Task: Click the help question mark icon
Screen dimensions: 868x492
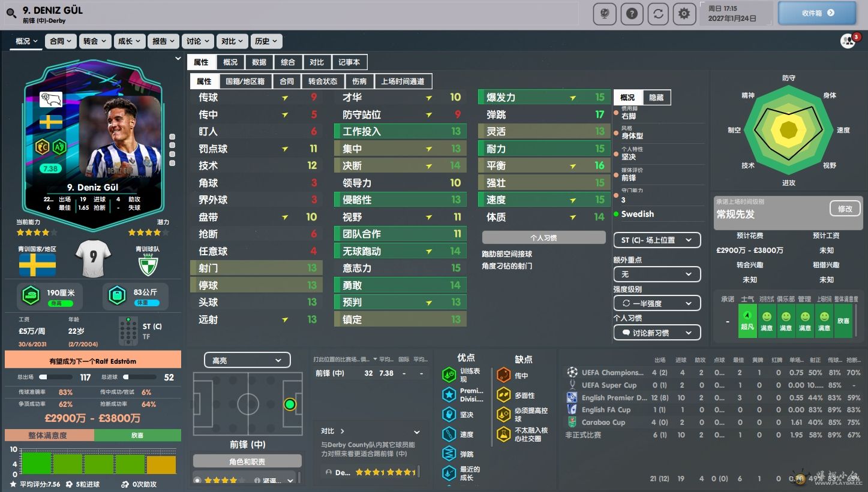Action: [x=631, y=14]
